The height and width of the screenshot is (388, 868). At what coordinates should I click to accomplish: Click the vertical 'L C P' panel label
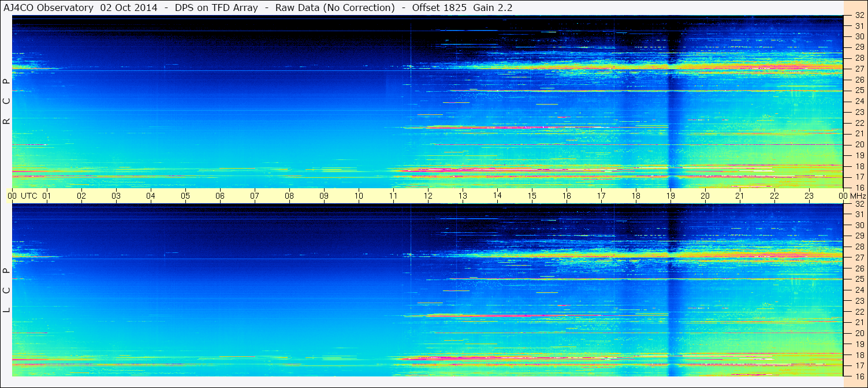point(6,290)
